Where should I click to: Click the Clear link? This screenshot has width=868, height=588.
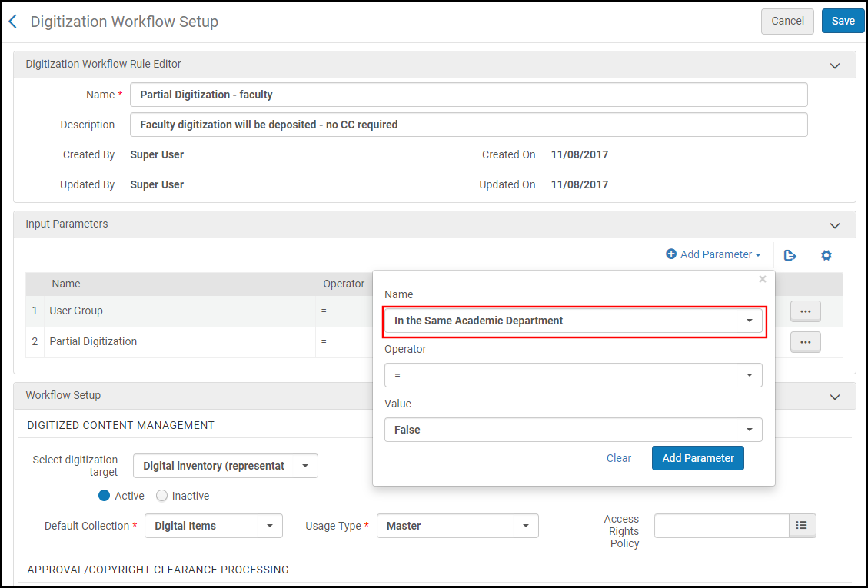[618, 458]
